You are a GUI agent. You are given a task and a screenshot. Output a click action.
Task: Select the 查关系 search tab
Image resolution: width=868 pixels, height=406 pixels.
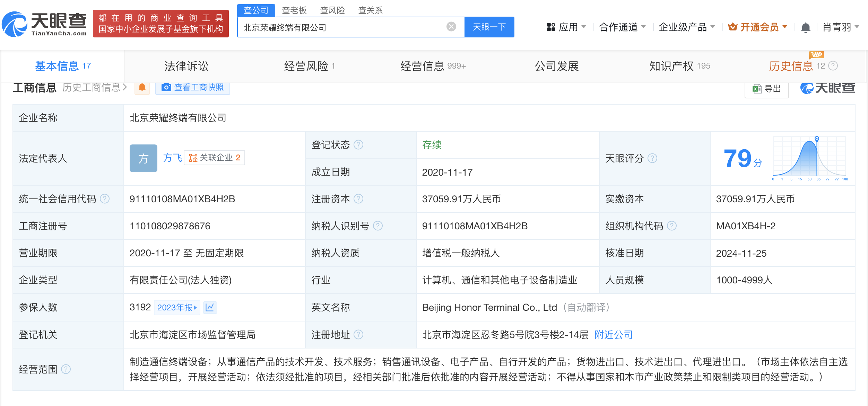(x=371, y=10)
